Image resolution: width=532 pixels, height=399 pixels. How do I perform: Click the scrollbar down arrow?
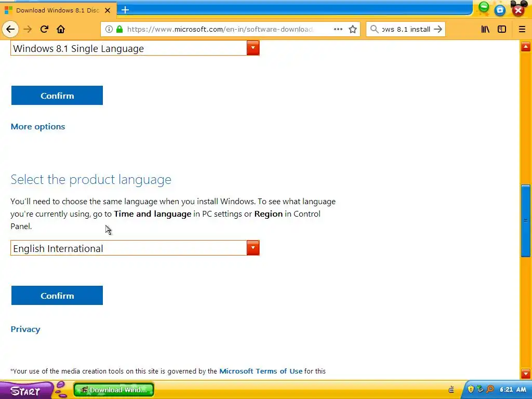526,374
